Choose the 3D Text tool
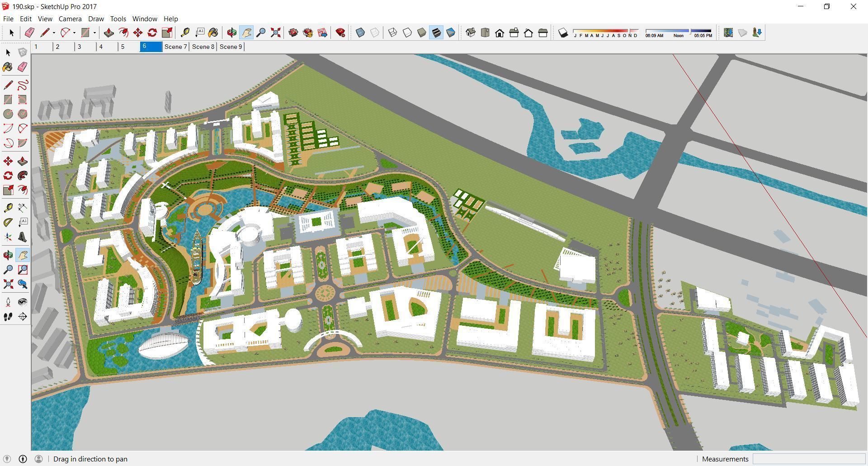The height and width of the screenshot is (466, 868). click(22, 237)
